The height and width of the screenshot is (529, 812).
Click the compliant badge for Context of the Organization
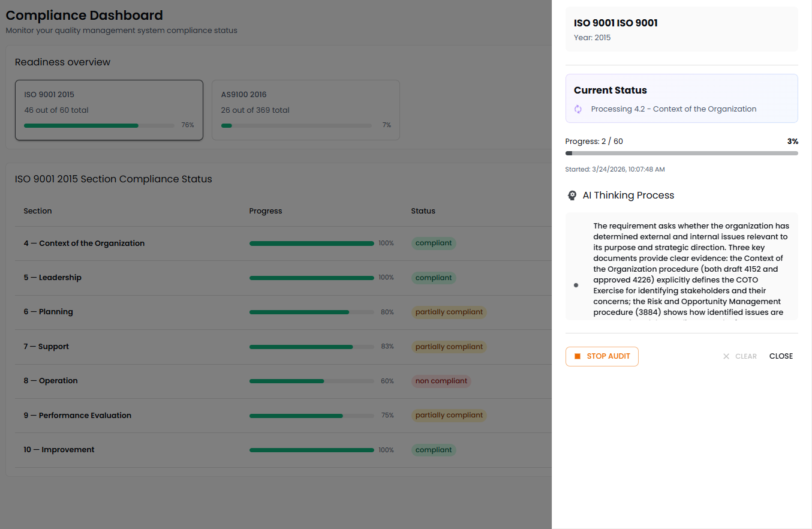click(x=434, y=243)
